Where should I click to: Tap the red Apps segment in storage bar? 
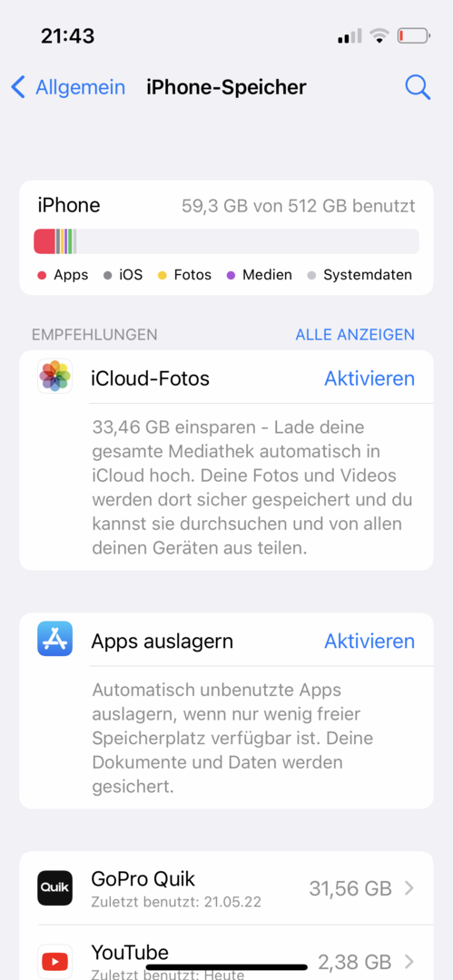pyautogui.click(x=44, y=241)
